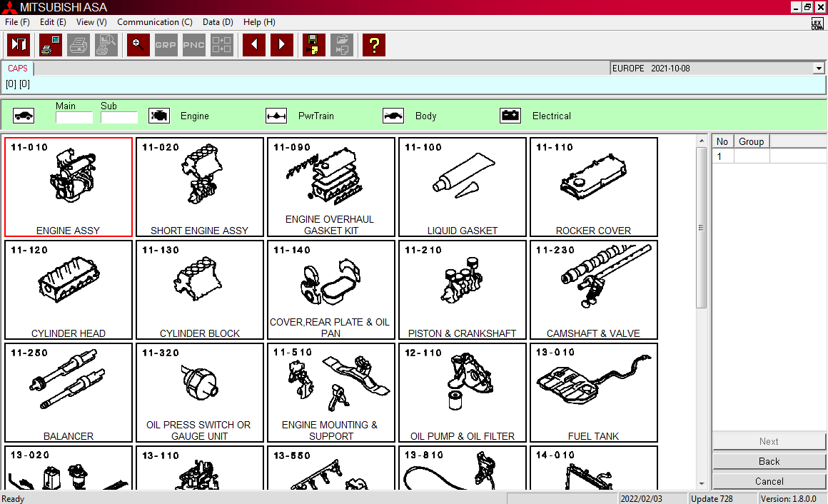Click the vertical scrollbar thumb of group list
This screenshot has height=504, width=828.
(x=701, y=227)
